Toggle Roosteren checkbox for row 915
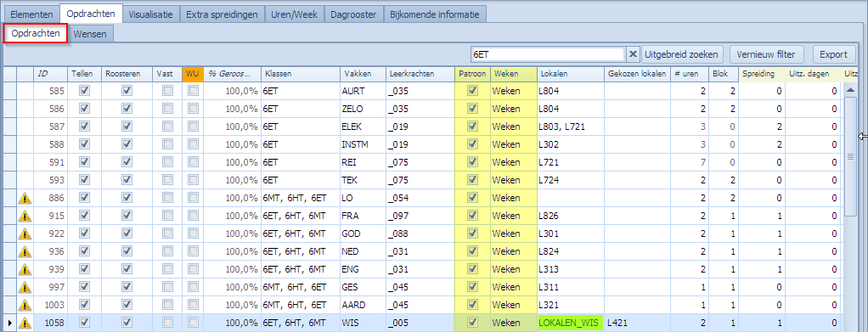This screenshot has height=332, width=868. point(127,215)
